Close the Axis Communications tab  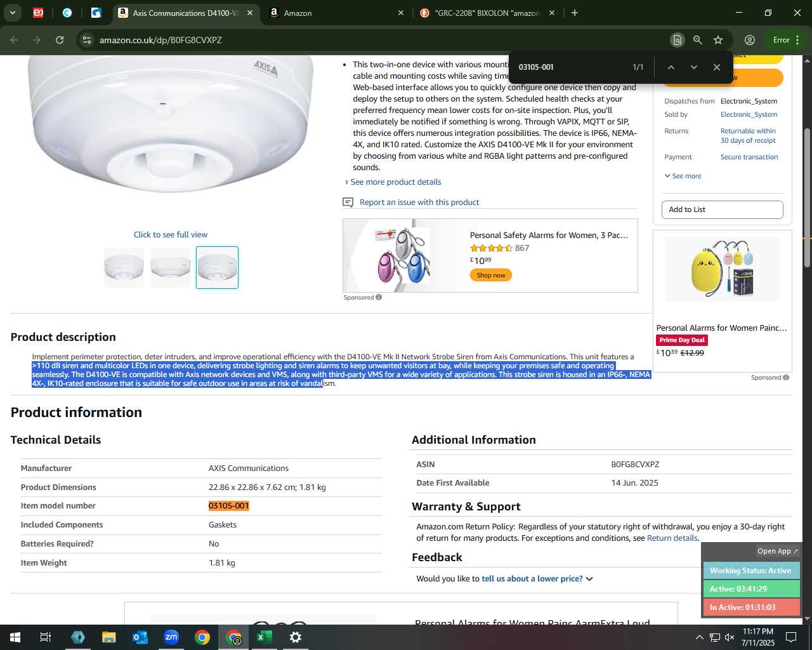tap(250, 13)
